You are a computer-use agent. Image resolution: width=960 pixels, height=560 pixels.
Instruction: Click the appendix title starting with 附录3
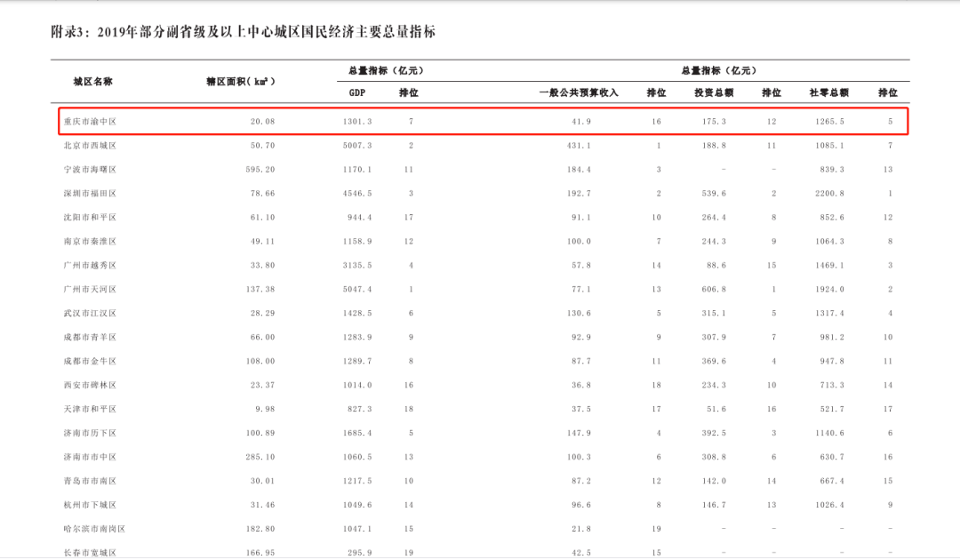point(243,32)
